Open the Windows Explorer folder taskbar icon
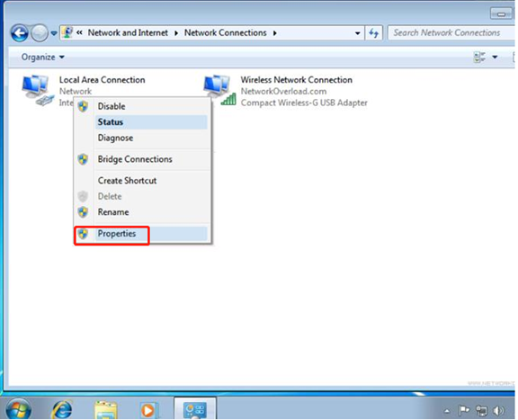 (x=105, y=410)
